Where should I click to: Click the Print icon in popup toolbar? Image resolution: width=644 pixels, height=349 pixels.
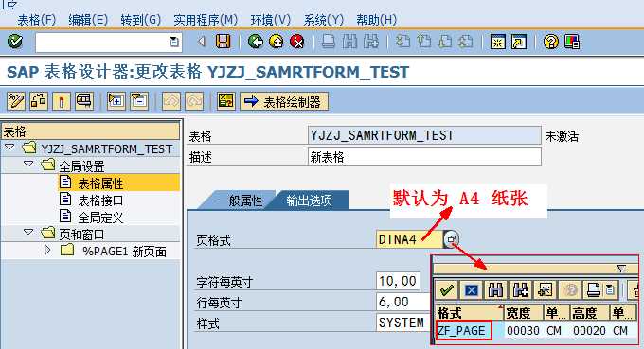pos(594,290)
